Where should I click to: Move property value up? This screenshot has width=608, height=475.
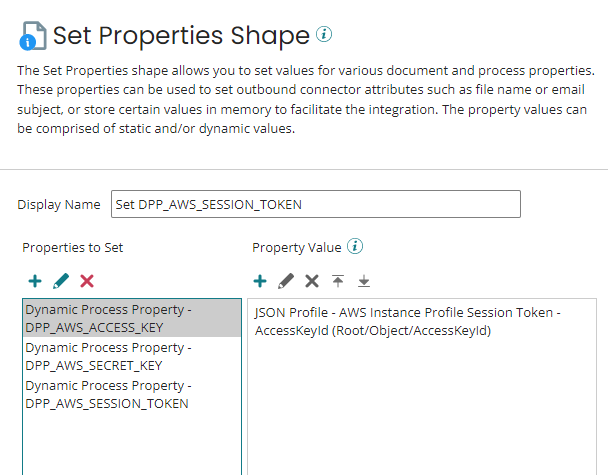point(338,281)
